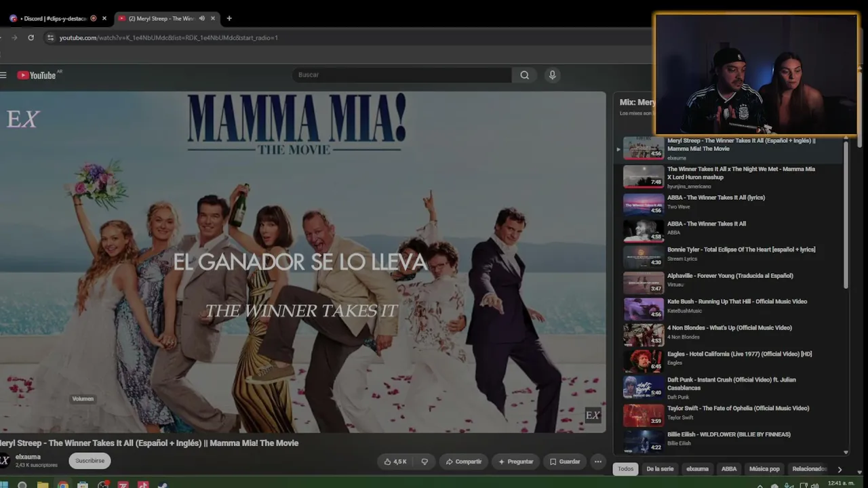Open File Explorer from the taskbar
The width and height of the screenshot is (868, 488).
42,485
